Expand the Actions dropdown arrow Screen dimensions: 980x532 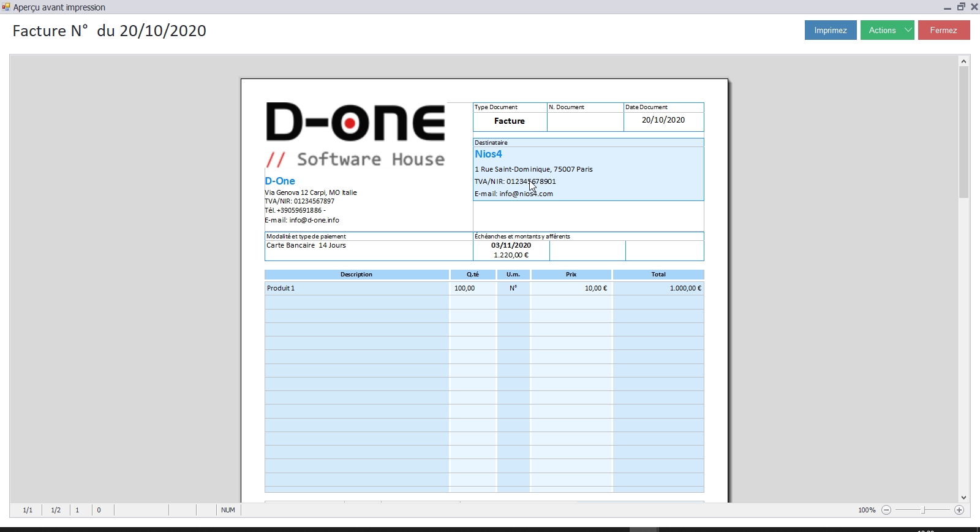[908, 30]
